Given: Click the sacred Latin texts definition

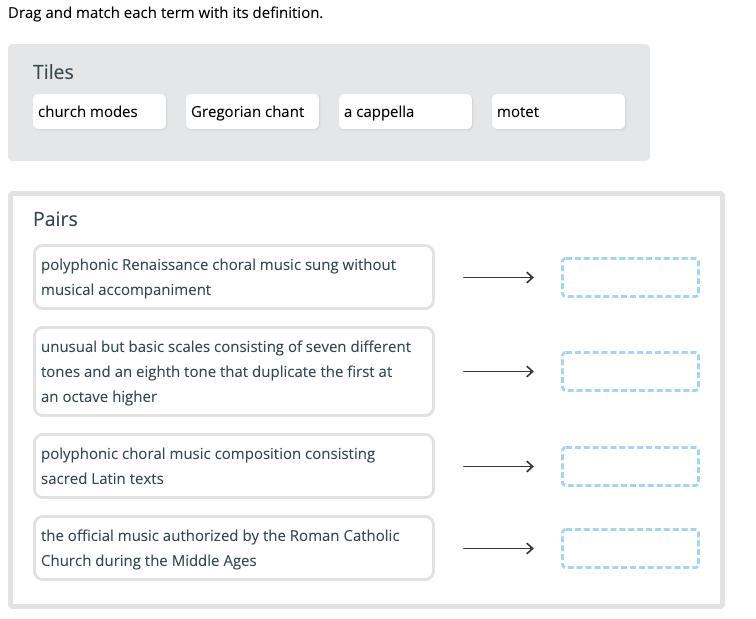Looking at the screenshot, I should (233, 466).
